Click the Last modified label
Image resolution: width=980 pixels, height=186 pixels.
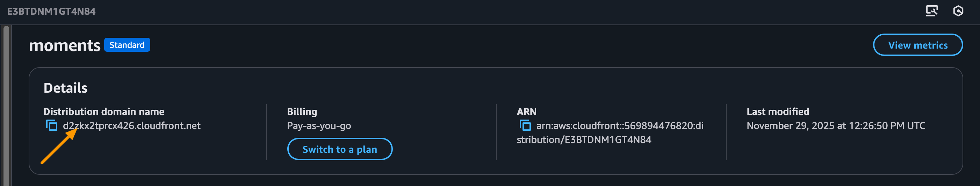(x=778, y=112)
